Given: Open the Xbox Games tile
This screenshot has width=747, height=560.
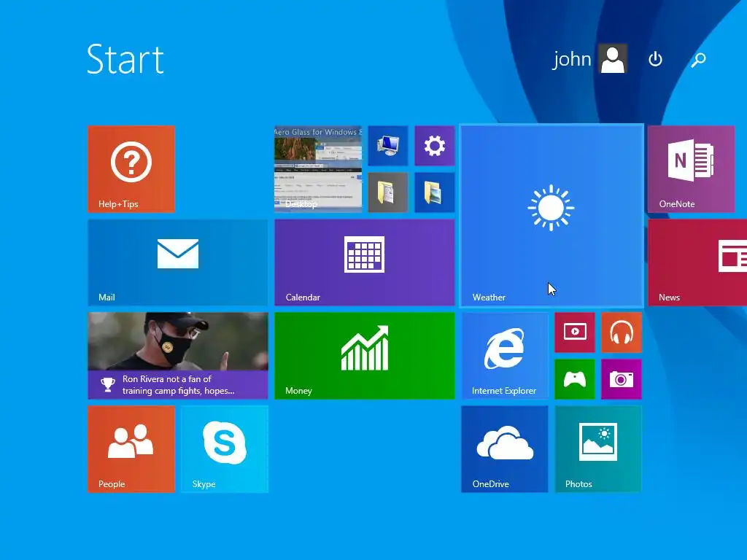Looking at the screenshot, I should click(x=575, y=379).
